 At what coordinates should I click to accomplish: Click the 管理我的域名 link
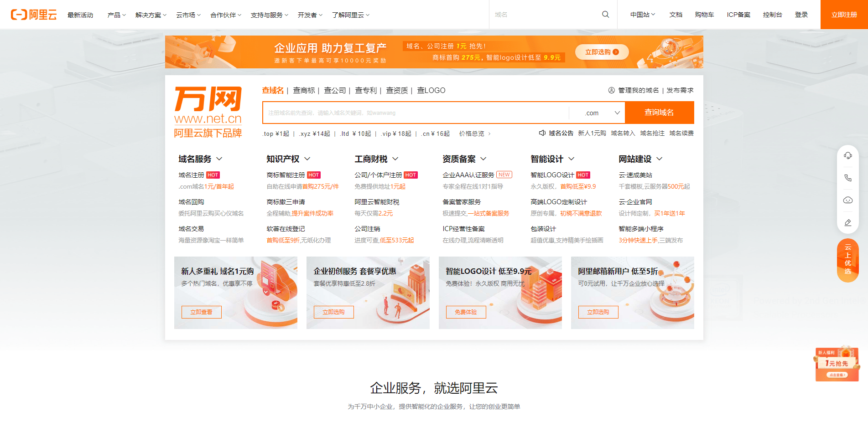[639, 90]
